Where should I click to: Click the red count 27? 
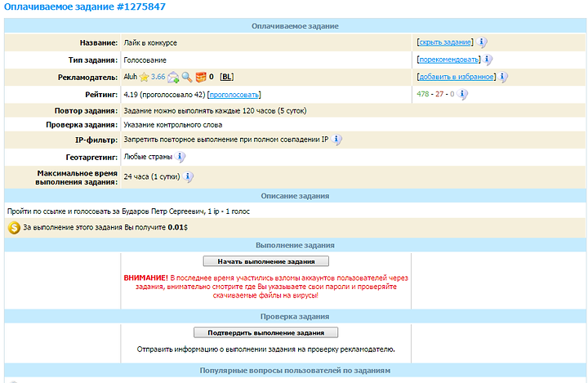pos(439,94)
